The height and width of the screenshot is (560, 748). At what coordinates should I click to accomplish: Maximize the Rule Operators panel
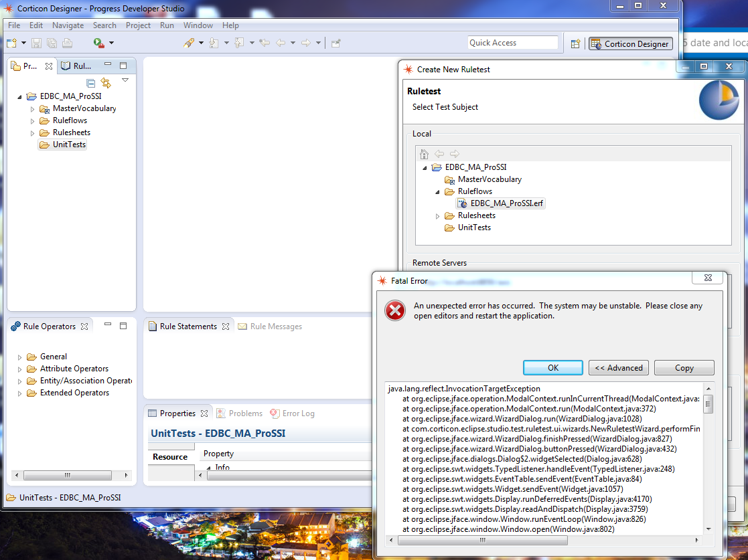[x=123, y=326]
